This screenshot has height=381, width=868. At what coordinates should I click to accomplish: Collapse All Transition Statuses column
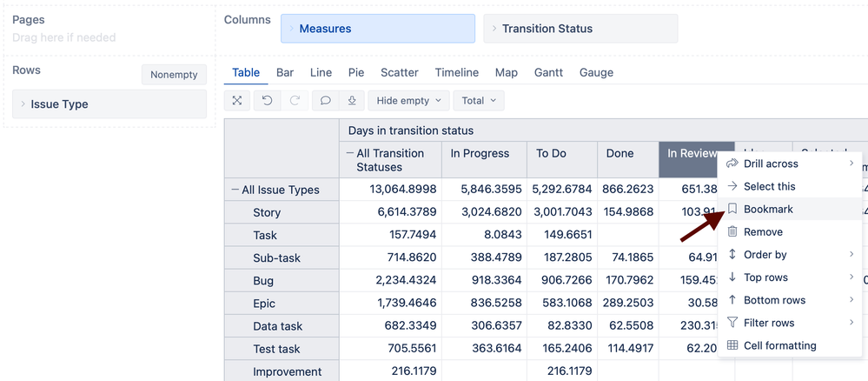[x=350, y=154]
